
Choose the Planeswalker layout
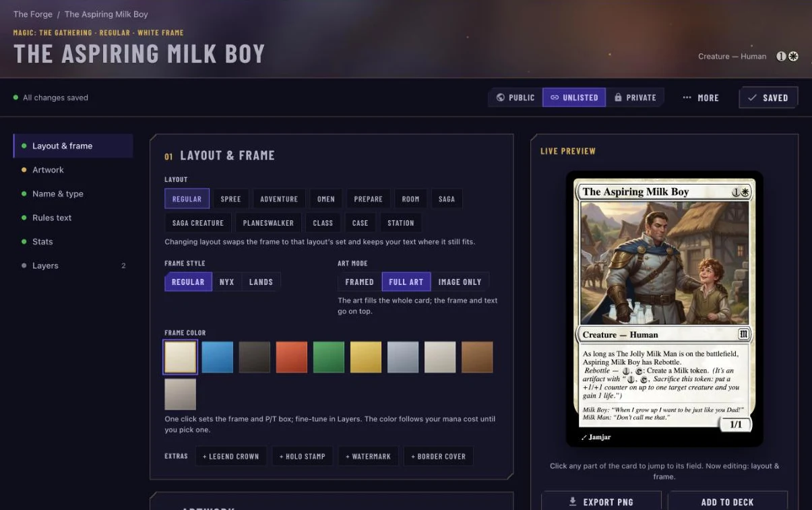click(268, 223)
